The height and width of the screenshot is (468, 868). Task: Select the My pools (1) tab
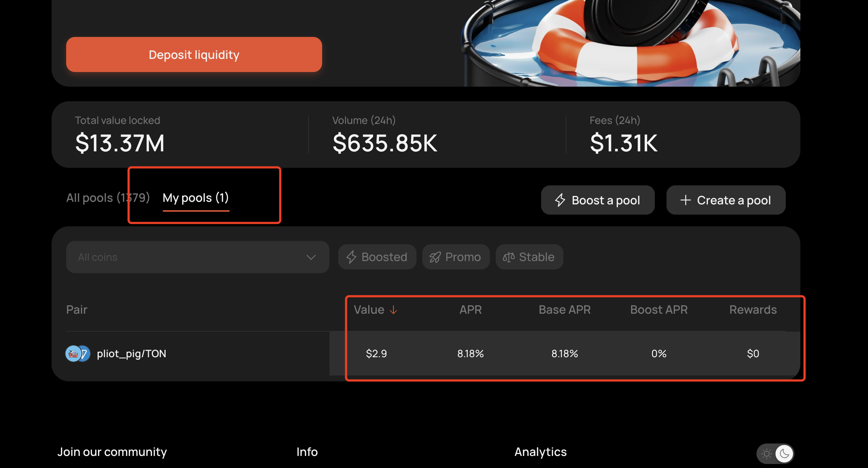[196, 198]
